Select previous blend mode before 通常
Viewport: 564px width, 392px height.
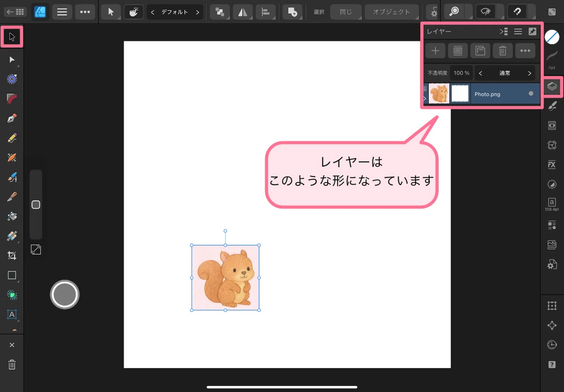[480, 73]
